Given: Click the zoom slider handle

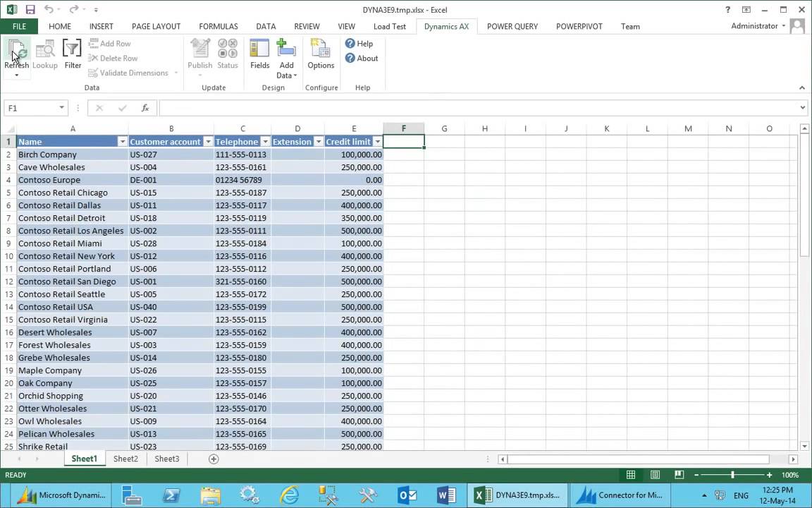Looking at the screenshot, I should (x=732, y=475).
